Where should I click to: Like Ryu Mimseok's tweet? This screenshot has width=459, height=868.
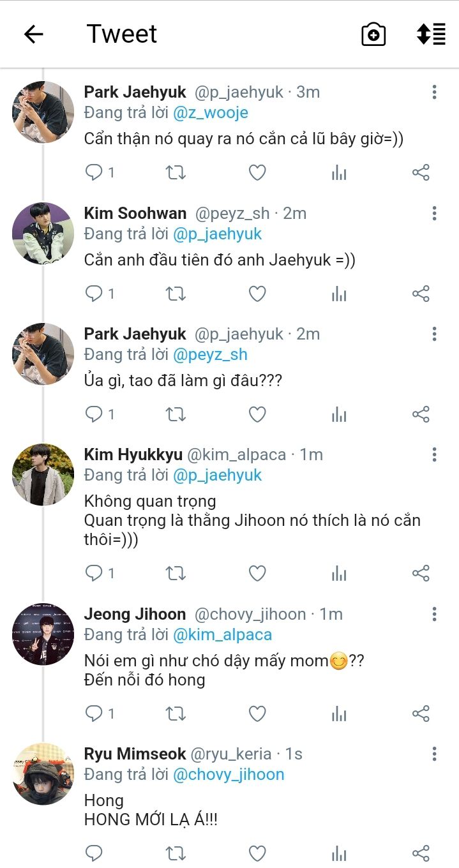click(x=257, y=853)
